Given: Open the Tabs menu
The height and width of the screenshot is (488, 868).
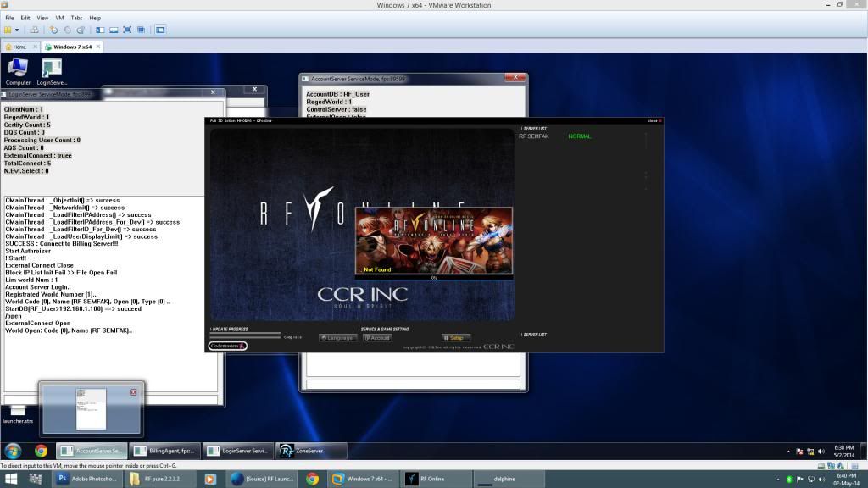Looking at the screenshot, I should [76, 18].
